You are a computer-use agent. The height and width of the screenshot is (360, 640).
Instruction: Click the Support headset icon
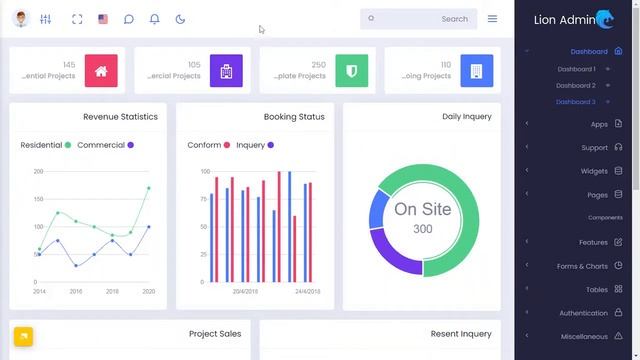pyautogui.click(x=618, y=147)
